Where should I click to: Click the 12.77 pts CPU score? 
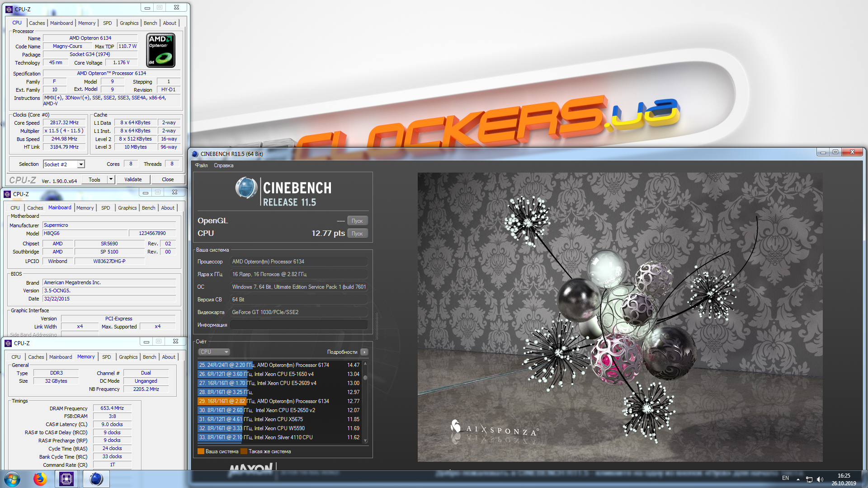[328, 233]
